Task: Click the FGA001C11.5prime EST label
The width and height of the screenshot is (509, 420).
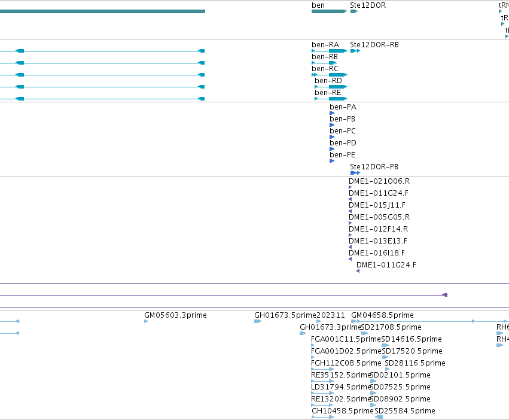Action: [x=346, y=339]
